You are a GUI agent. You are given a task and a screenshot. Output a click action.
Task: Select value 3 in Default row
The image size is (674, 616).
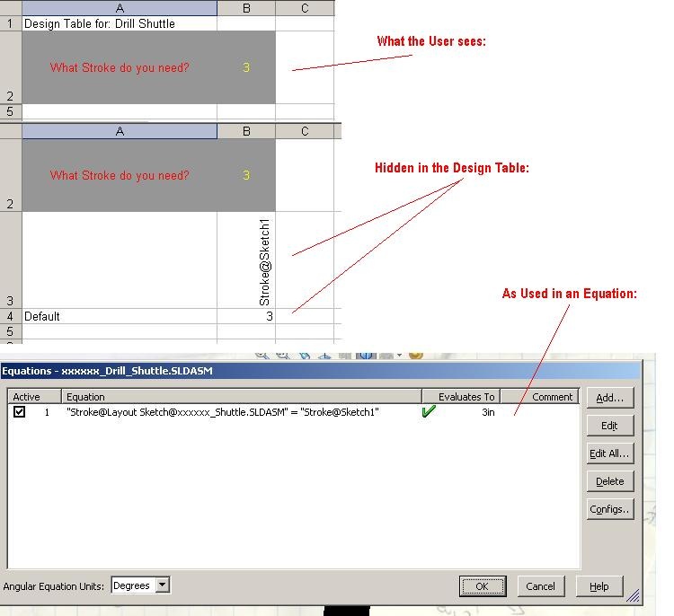point(246,317)
